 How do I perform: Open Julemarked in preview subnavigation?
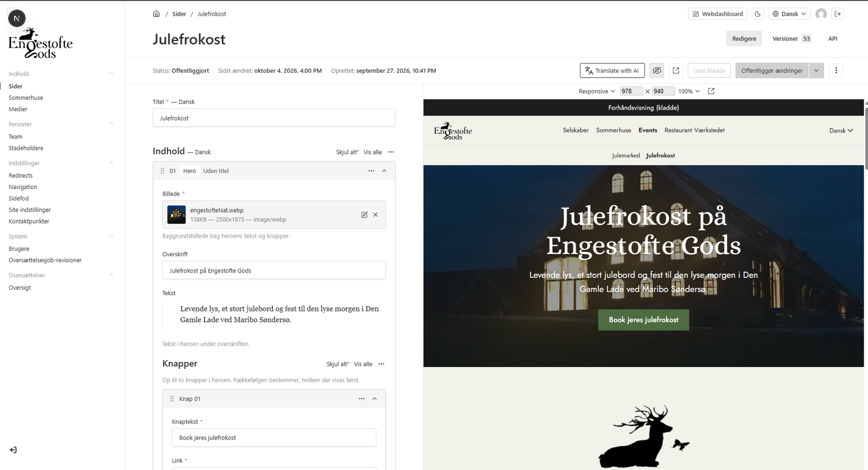(626, 156)
